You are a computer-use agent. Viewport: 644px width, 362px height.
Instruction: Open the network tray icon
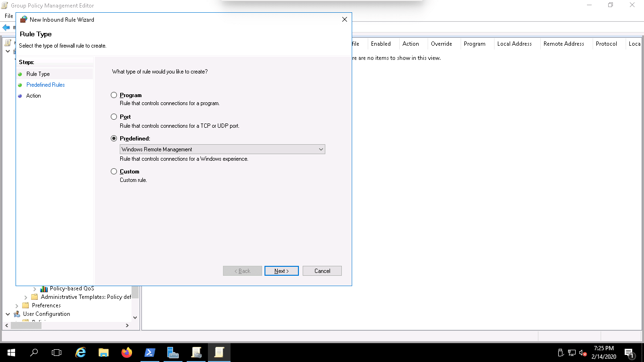572,353
